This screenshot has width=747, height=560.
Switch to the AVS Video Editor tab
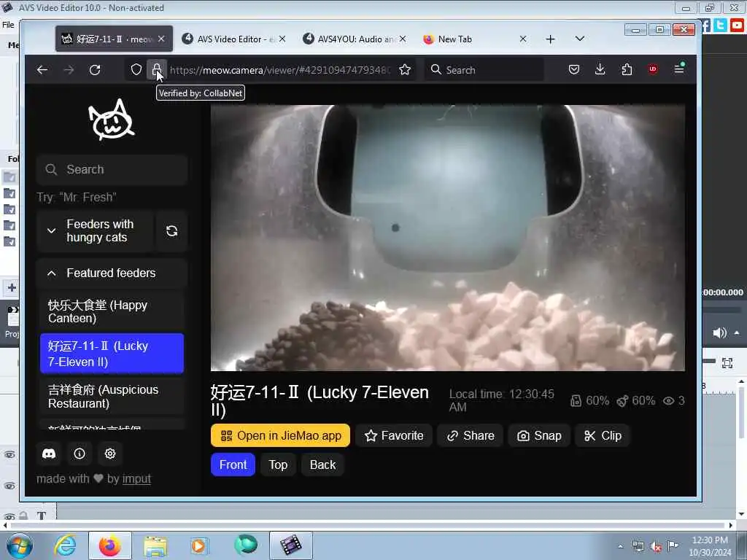pos(234,39)
